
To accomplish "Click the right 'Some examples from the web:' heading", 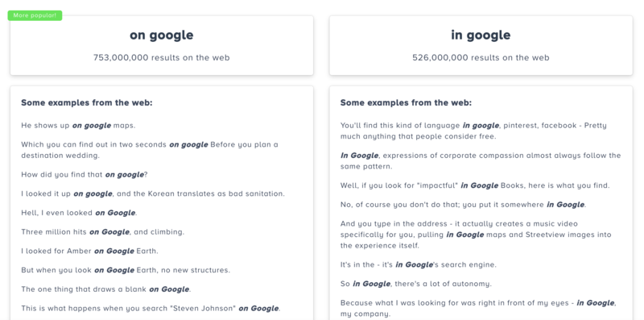I will (406, 103).
